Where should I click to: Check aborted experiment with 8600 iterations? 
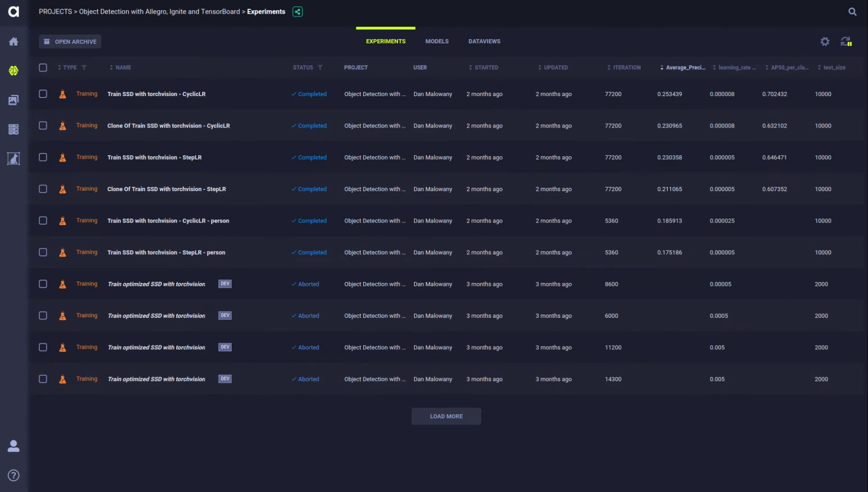click(x=43, y=284)
